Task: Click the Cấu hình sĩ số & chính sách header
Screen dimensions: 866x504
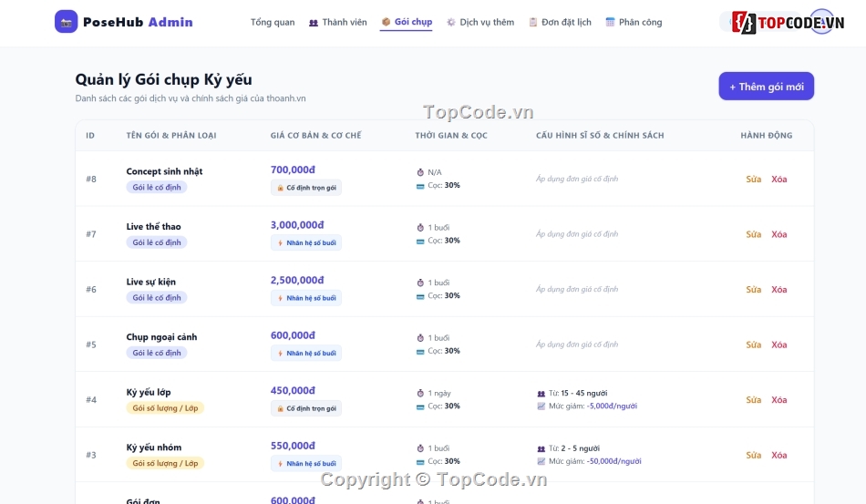Action: [600, 135]
